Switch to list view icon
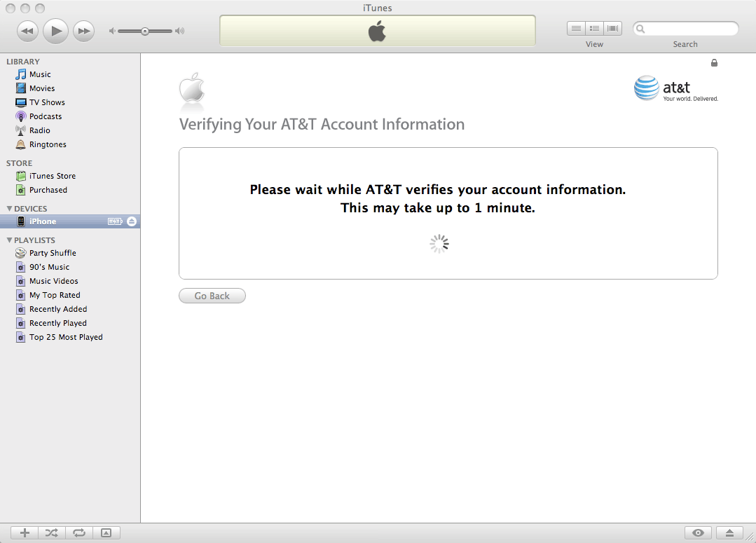The height and width of the screenshot is (543, 756). click(x=576, y=29)
